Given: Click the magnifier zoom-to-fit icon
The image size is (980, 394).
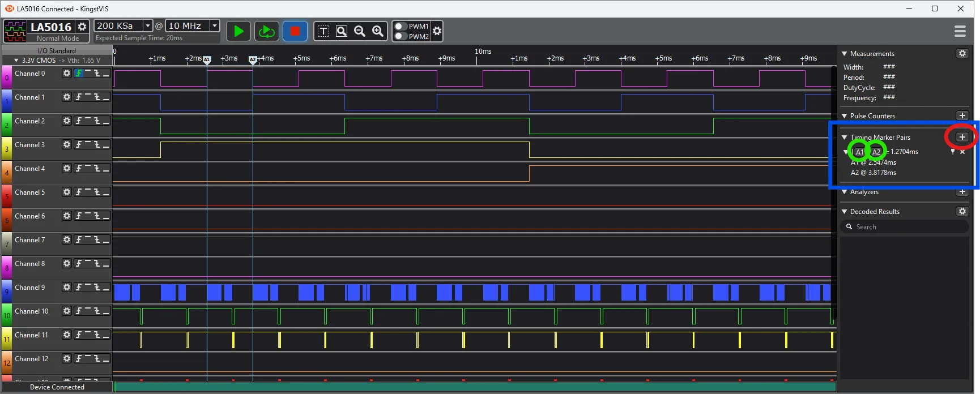Looking at the screenshot, I should (342, 31).
